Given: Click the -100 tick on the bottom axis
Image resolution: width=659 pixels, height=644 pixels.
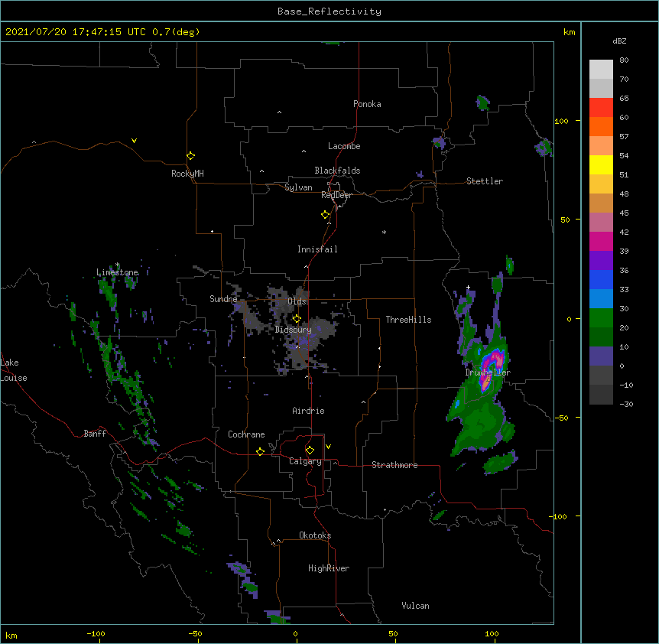Looking at the screenshot, I should tap(96, 633).
